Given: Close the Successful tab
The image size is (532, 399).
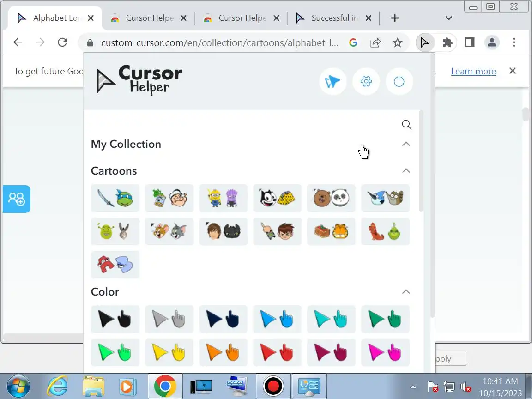Looking at the screenshot, I should point(369,18).
